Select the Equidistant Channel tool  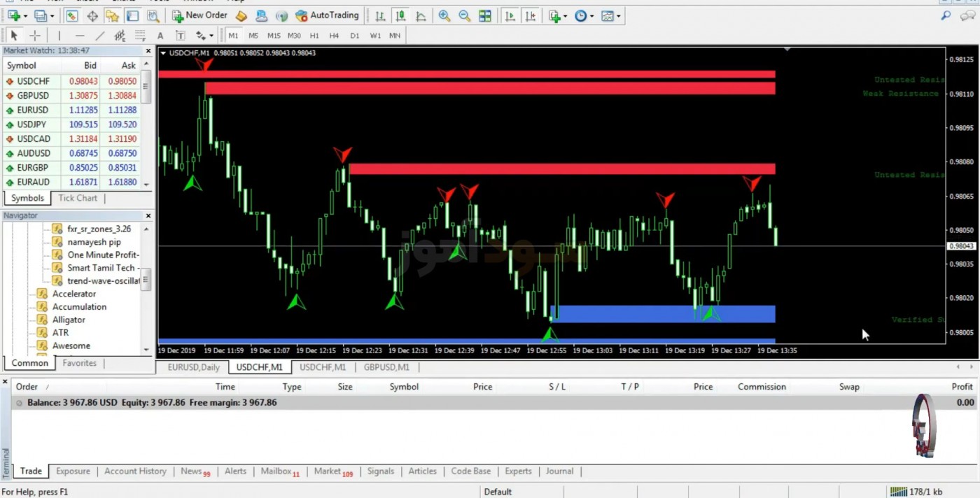120,36
